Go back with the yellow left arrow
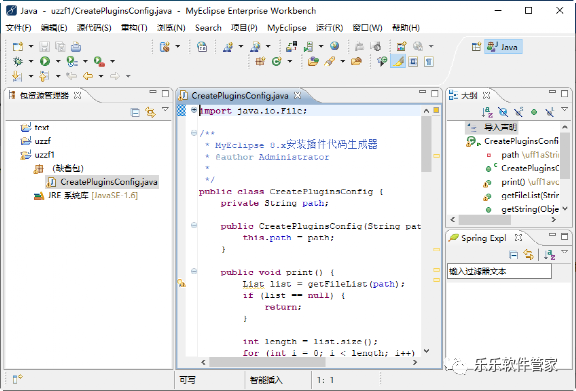Viewport: 576px width, 391px height. 88,76
